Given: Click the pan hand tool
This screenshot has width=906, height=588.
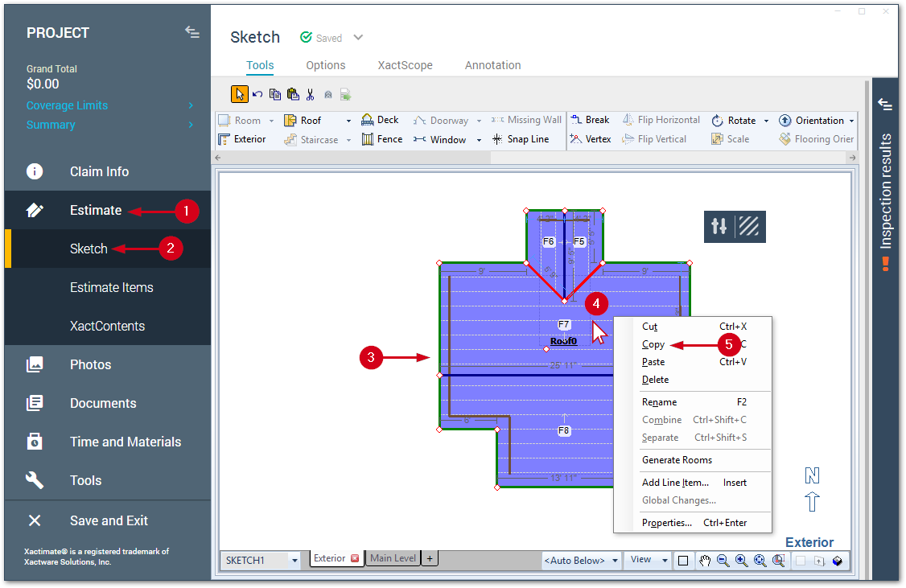Looking at the screenshot, I should (x=705, y=561).
